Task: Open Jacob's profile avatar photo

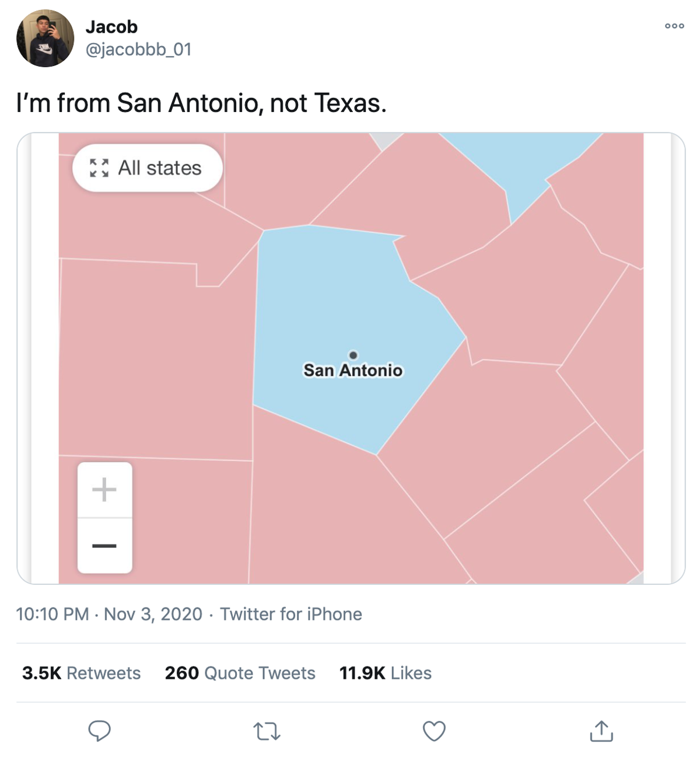Action: pos(45,39)
